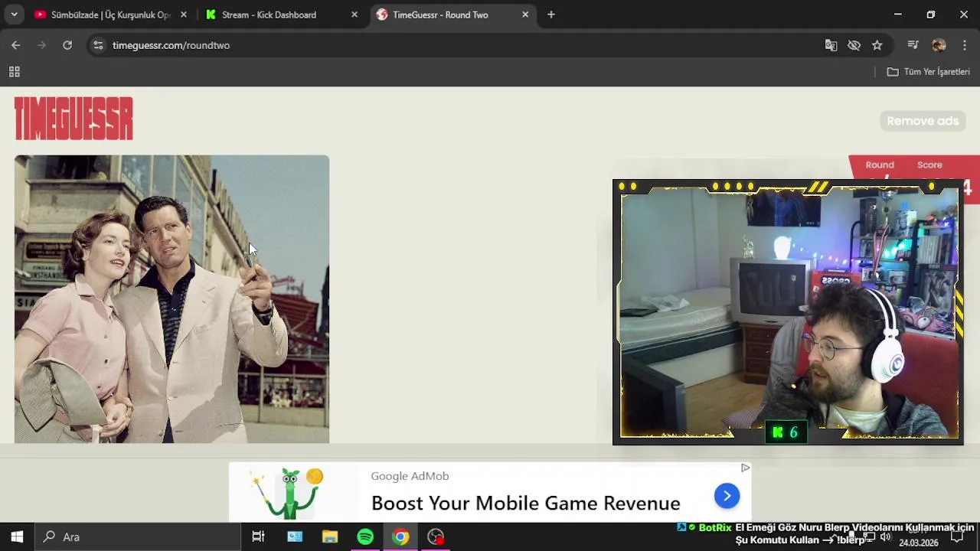Open Spotify from the taskbar
The height and width of the screenshot is (551, 980).
365,536
